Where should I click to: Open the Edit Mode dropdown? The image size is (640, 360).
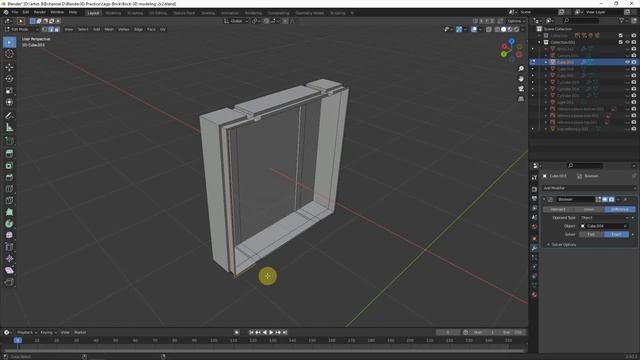[x=22, y=29]
